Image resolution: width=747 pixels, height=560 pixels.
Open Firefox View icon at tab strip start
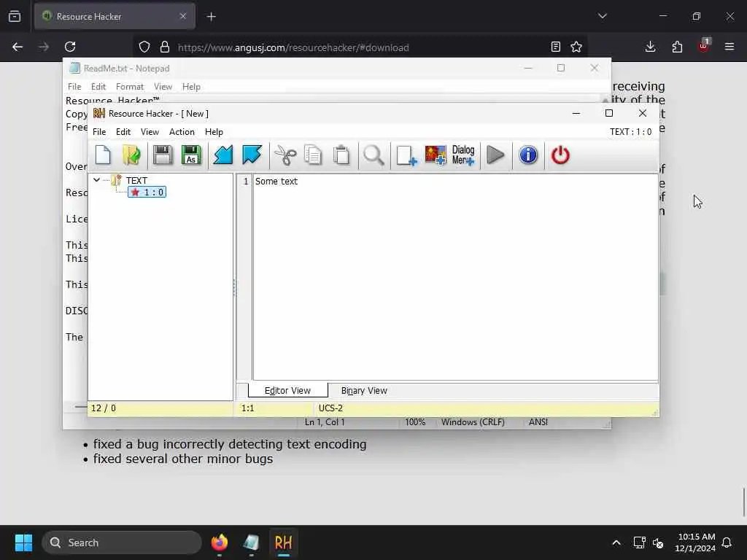click(x=15, y=17)
